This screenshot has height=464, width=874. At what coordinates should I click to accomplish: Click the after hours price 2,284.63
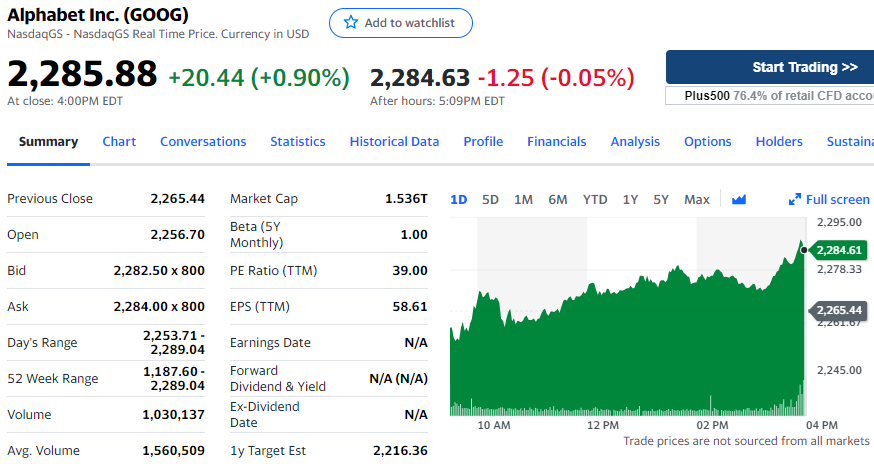pos(420,78)
